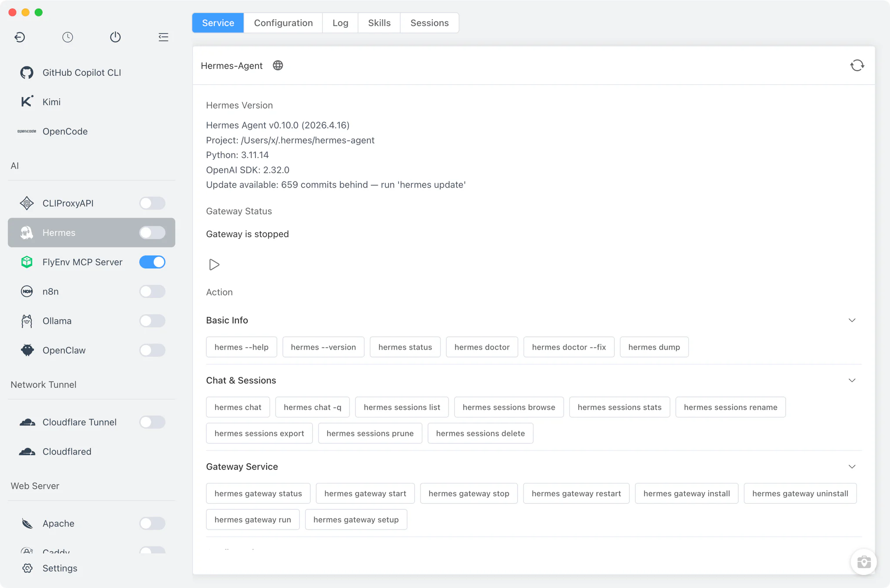
Task: Run the hermes chat -q command
Action: (312, 407)
